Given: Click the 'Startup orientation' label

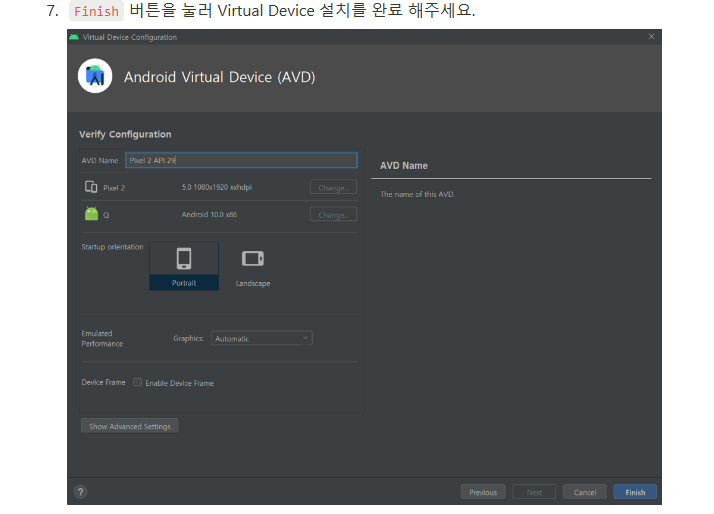Looking at the screenshot, I should coord(112,247).
